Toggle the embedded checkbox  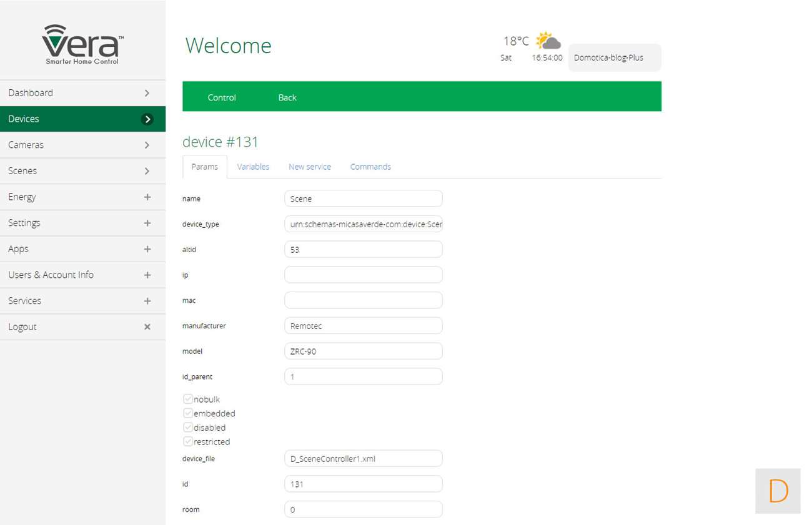coord(188,413)
